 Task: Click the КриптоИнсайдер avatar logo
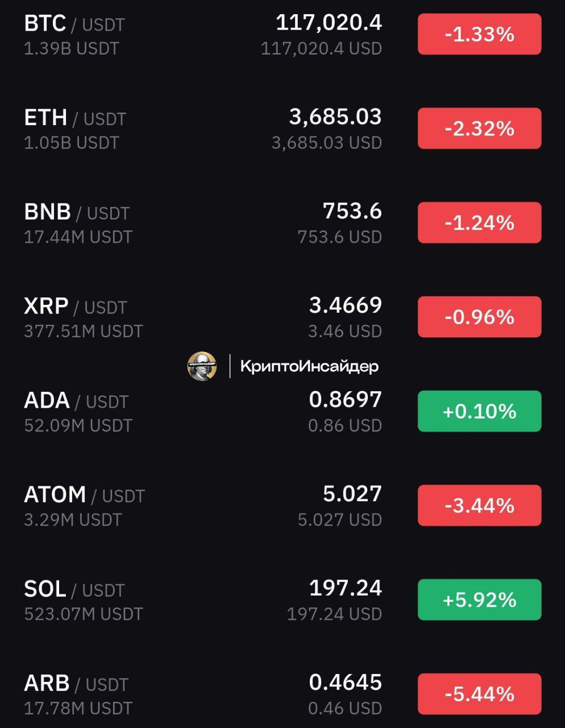pyautogui.click(x=202, y=366)
